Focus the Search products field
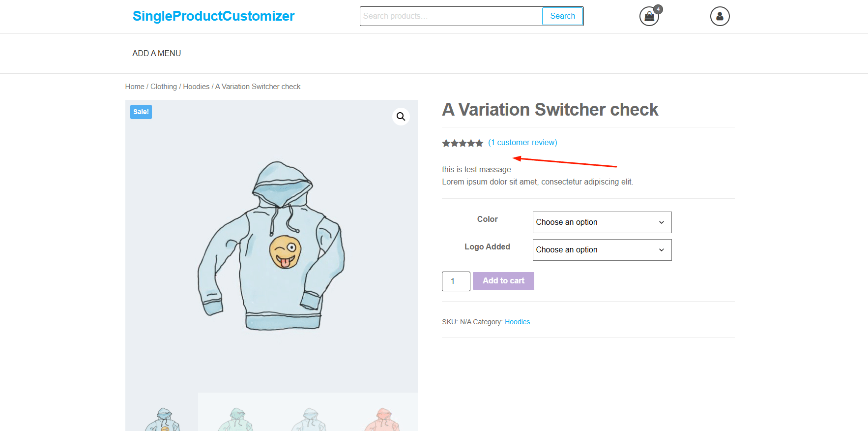Viewport: 868px width, 431px height. pyautogui.click(x=451, y=16)
